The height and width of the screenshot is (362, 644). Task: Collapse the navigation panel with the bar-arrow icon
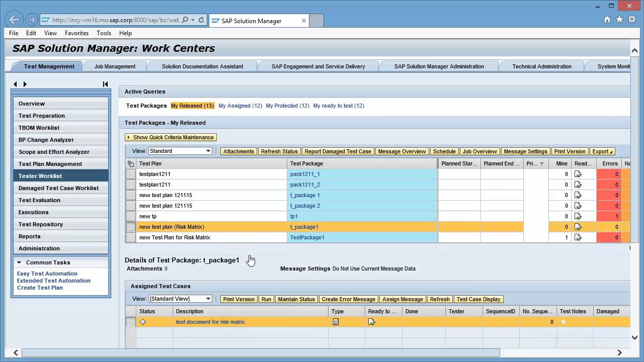(x=105, y=84)
